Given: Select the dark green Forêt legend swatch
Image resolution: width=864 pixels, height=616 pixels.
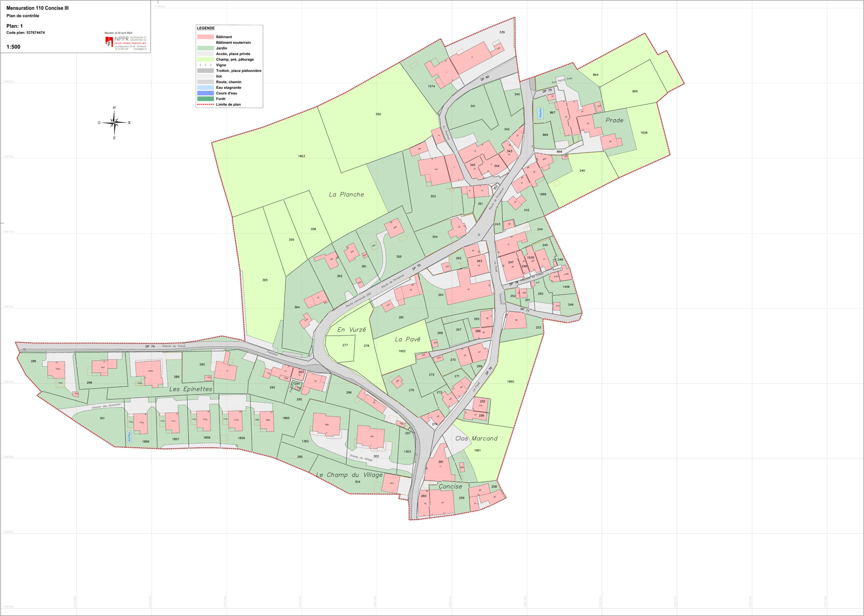Looking at the screenshot, I should click(205, 99).
